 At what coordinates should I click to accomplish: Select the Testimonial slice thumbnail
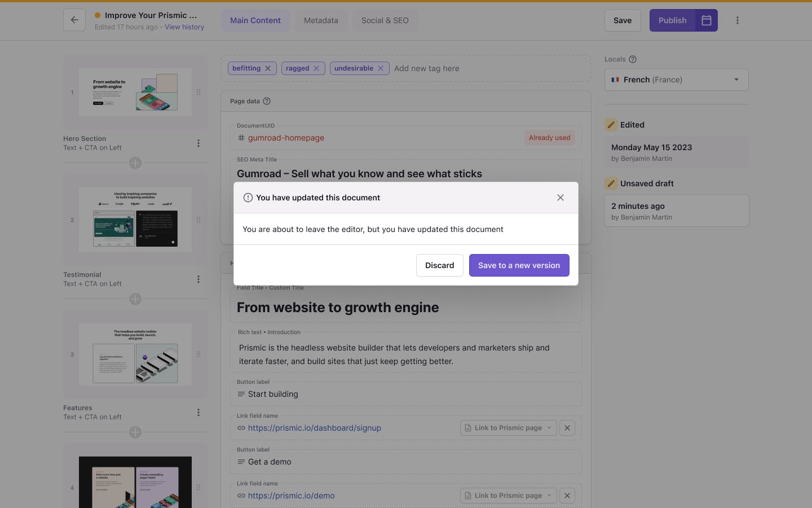point(135,220)
